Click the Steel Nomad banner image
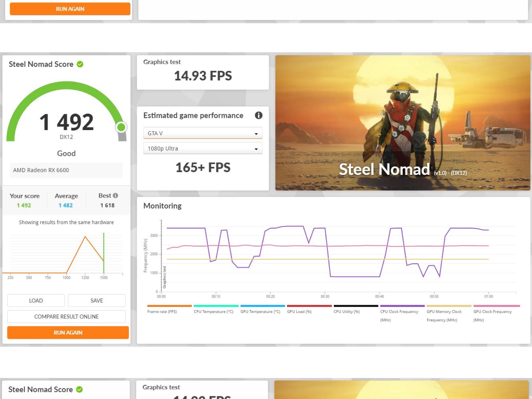The width and height of the screenshot is (532, 399). pyautogui.click(x=403, y=123)
